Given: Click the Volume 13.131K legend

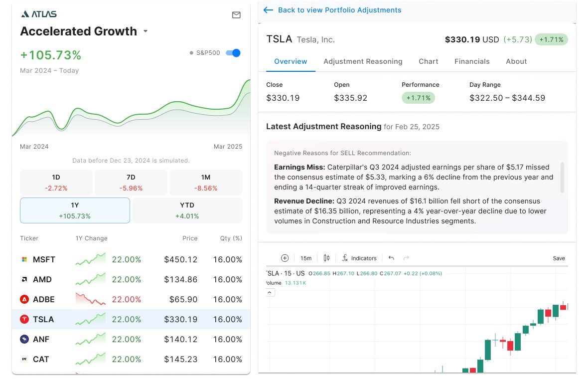Looking at the screenshot, I should click(286, 283).
